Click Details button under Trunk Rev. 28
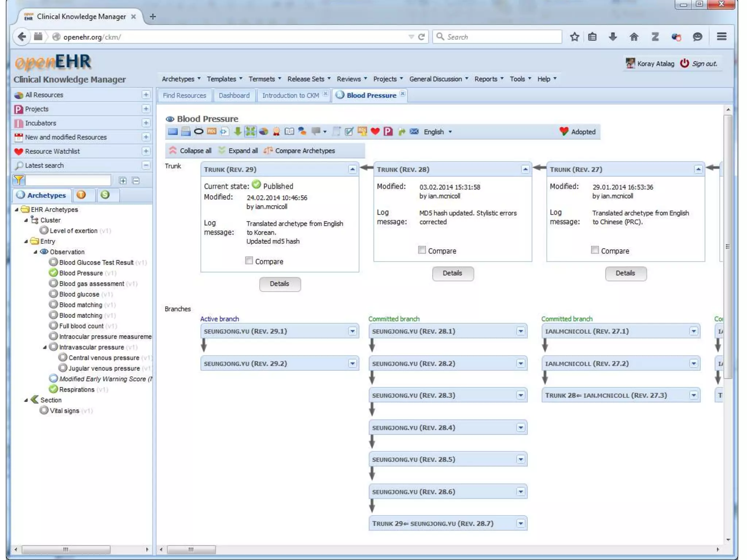The width and height of the screenshot is (747, 560). tap(453, 273)
